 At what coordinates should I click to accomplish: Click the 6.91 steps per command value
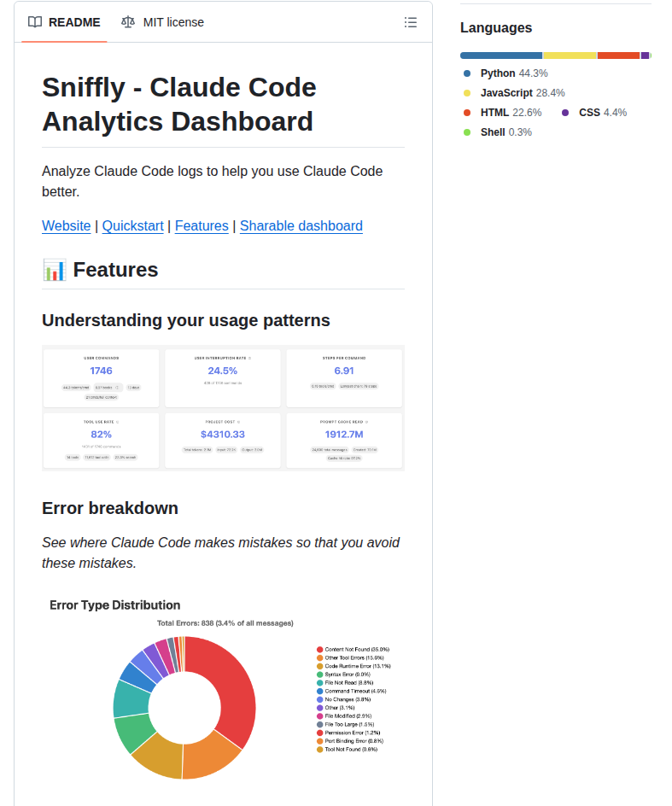click(344, 371)
